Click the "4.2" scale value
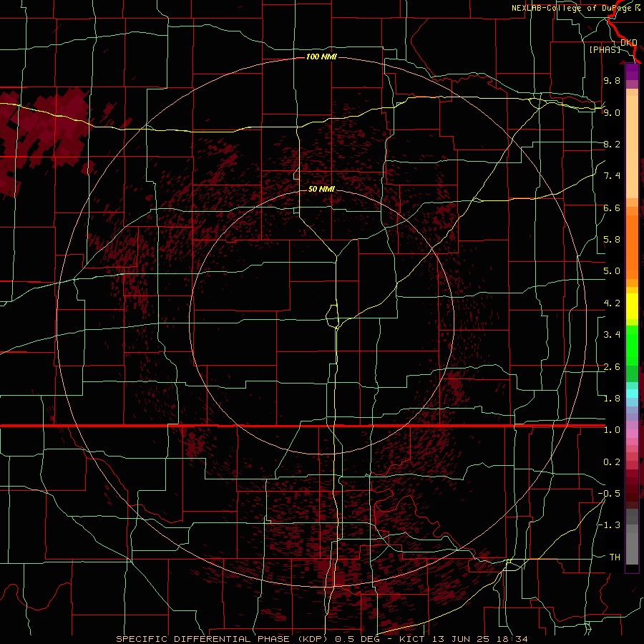 point(612,303)
